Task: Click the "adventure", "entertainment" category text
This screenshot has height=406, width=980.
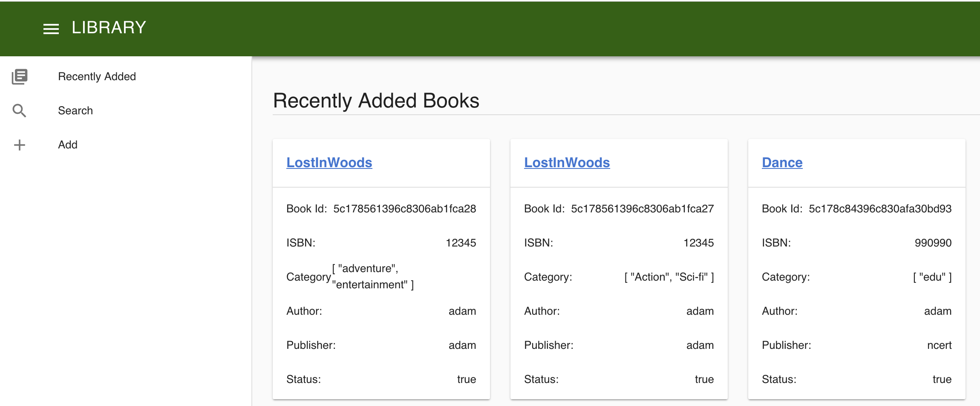Action: tap(373, 277)
